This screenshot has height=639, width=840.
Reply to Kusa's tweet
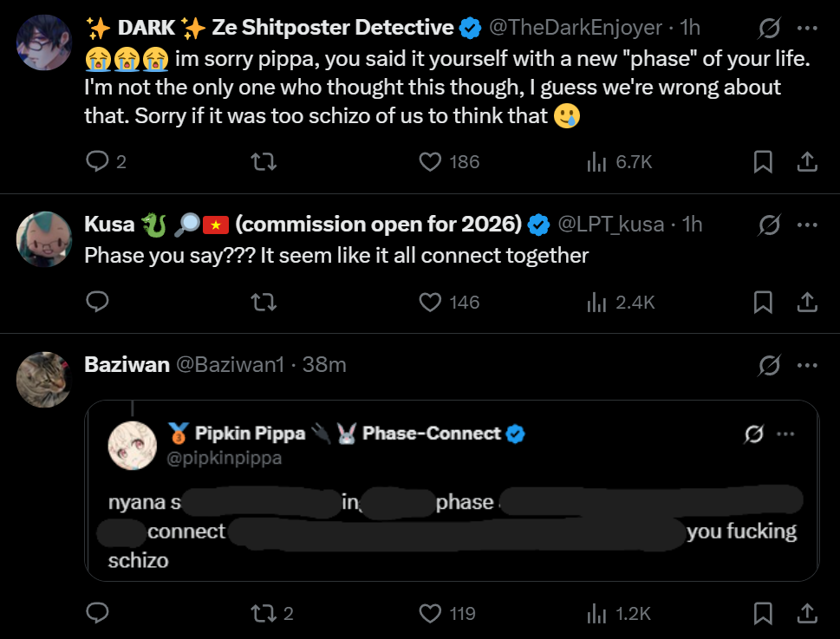pos(98,302)
